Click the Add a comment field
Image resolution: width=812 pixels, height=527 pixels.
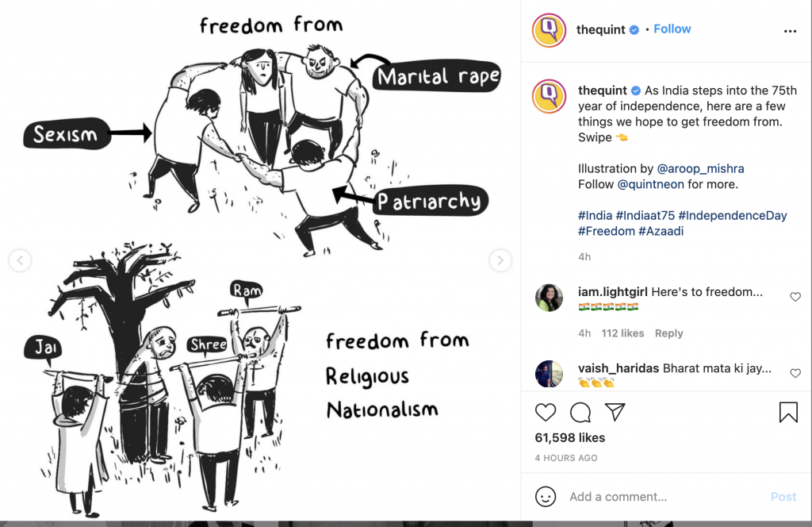[x=665, y=496]
